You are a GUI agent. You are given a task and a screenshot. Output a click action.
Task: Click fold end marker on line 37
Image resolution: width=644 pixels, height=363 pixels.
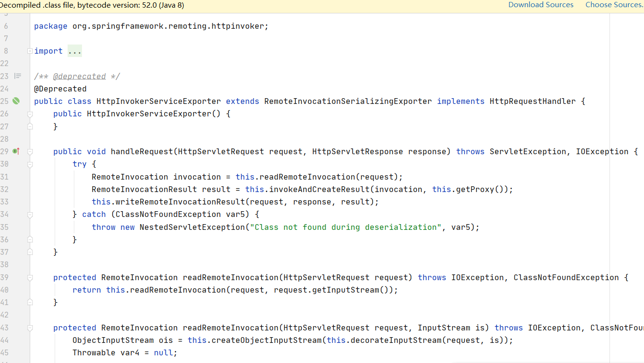[x=30, y=252]
